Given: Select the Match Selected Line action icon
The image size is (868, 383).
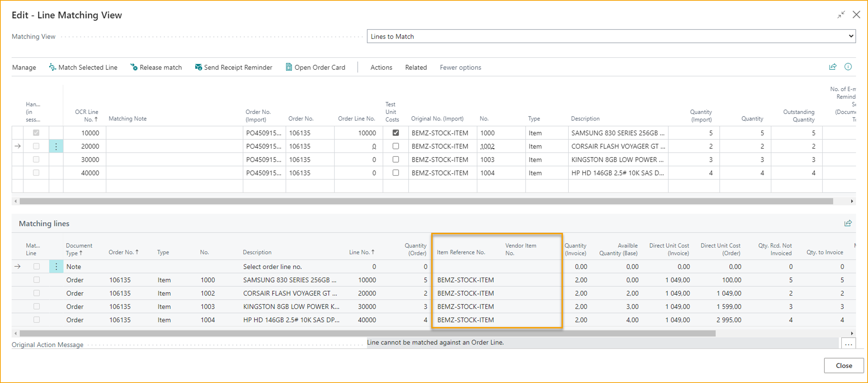Looking at the screenshot, I should click(52, 67).
